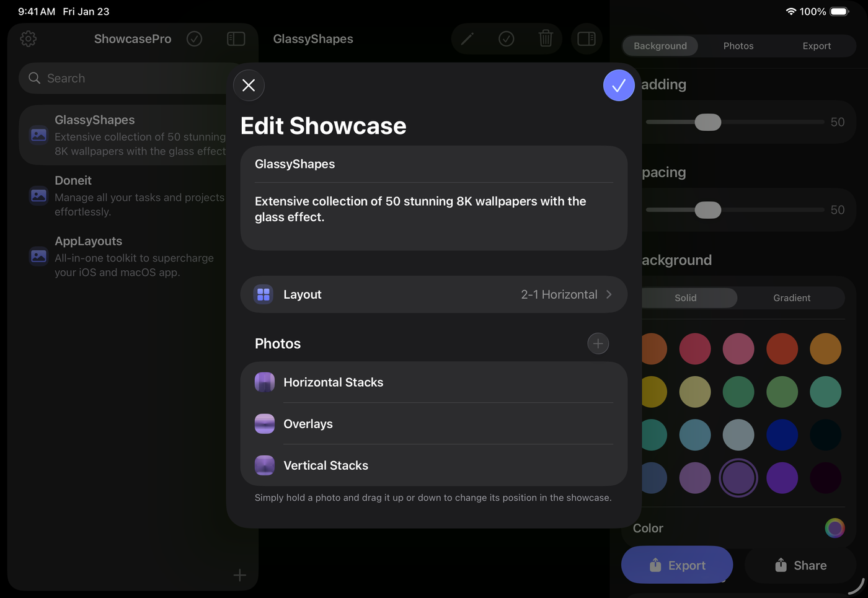The width and height of the screenshot is (868, 598).
Task: Switch the background to Gradient
Action: [791, 298]
